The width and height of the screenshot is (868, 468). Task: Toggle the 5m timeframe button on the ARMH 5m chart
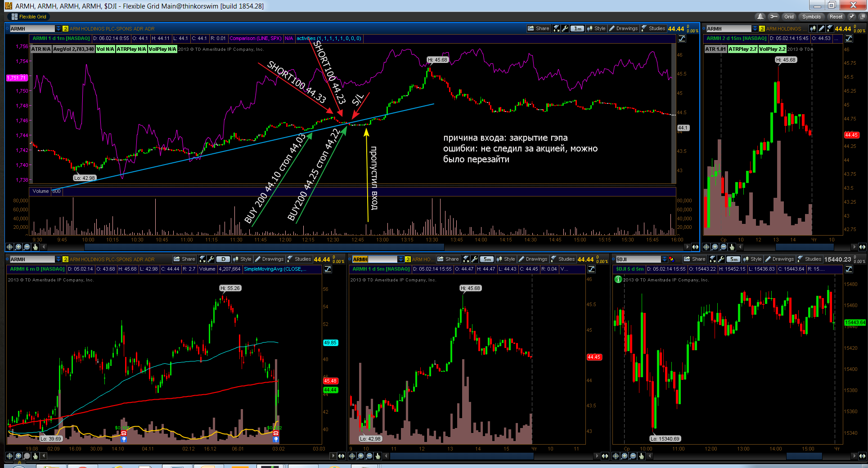point(487,259)
